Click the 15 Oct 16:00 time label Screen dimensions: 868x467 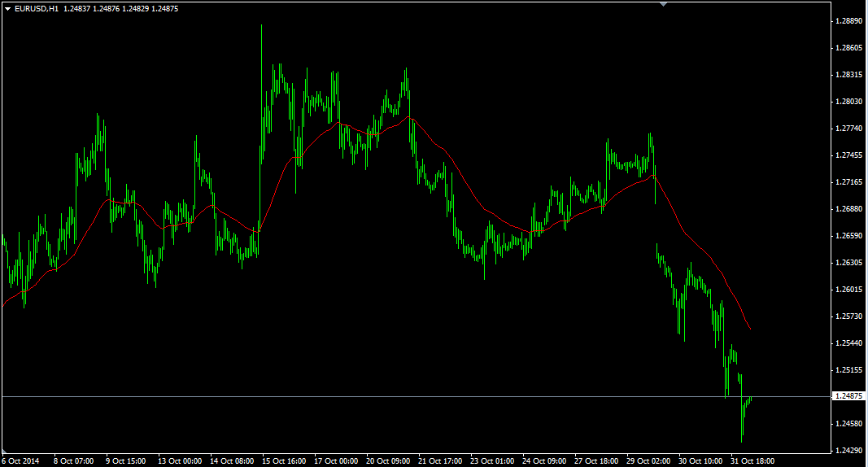(x=284, y=461)
